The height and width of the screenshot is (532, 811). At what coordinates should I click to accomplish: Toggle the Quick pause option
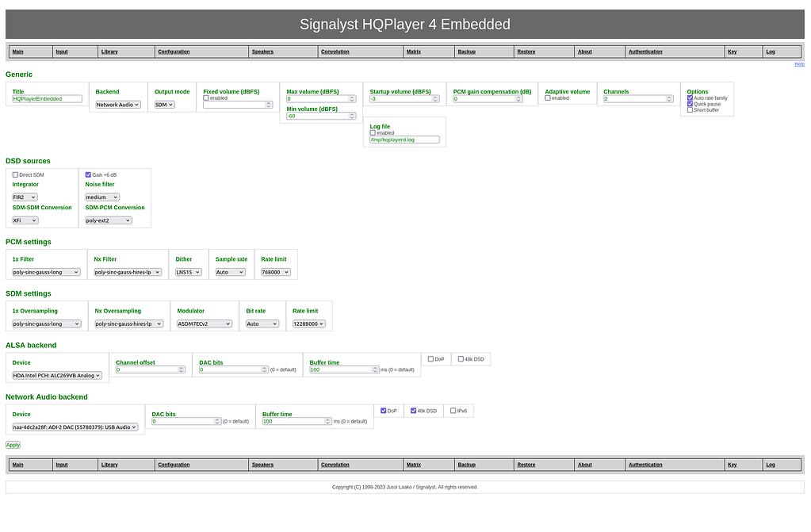click(690, 104)
